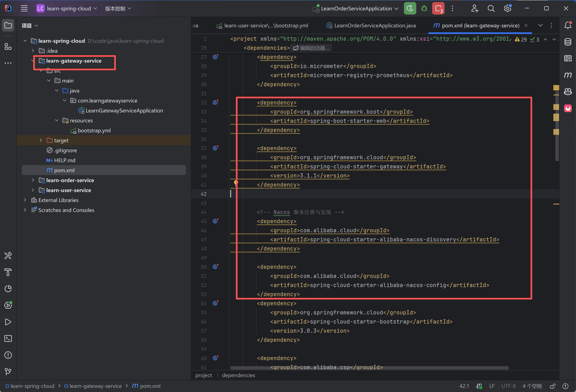Open the Database tool window

[x=568, y=42]
